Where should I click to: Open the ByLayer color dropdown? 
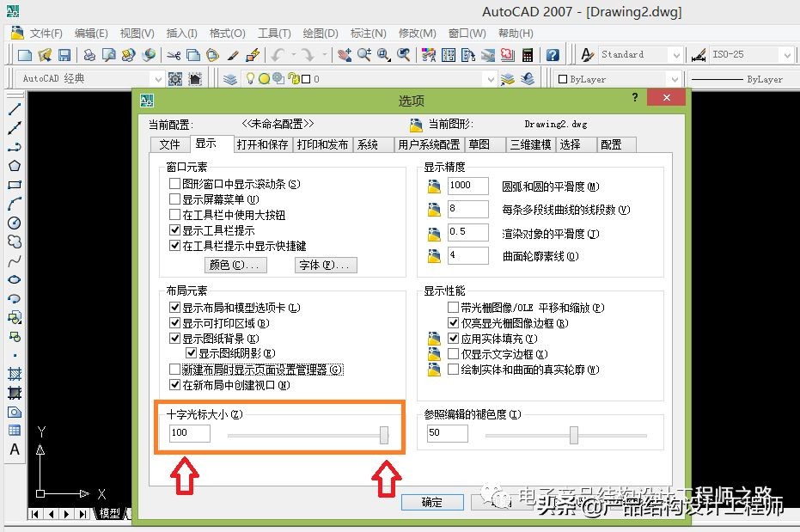tap(675, 79)
